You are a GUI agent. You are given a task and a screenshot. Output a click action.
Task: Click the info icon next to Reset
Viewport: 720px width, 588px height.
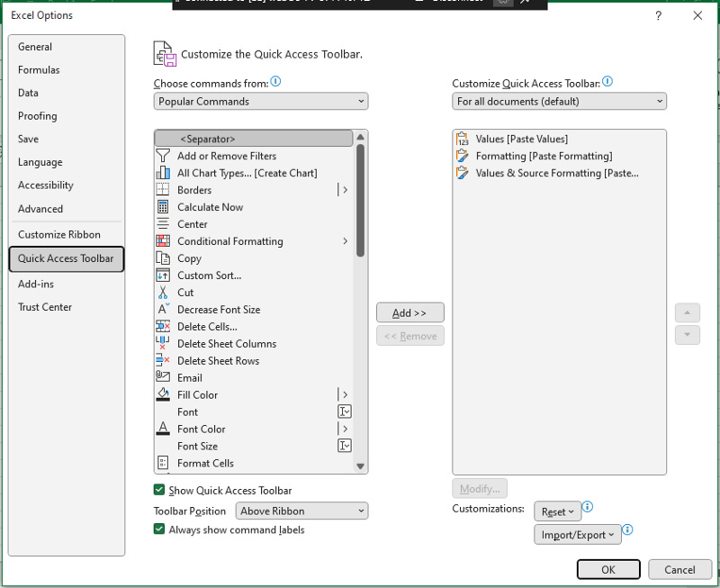[588, 507]
